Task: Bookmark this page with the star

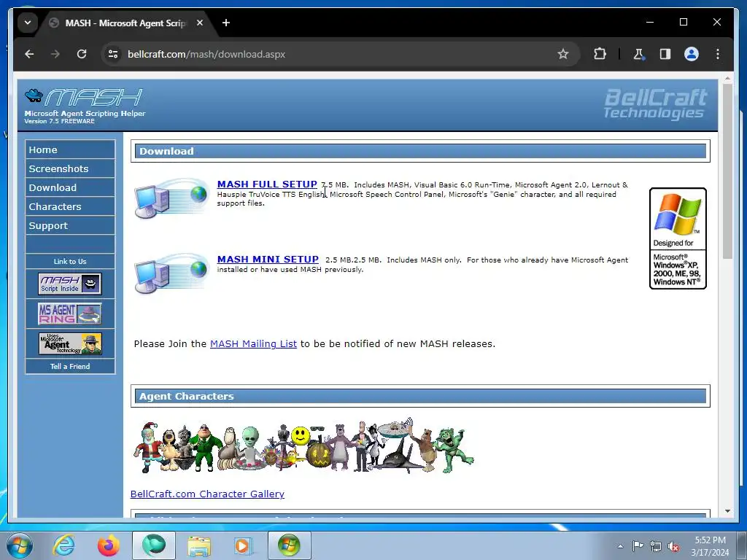Action: [563, 54]
